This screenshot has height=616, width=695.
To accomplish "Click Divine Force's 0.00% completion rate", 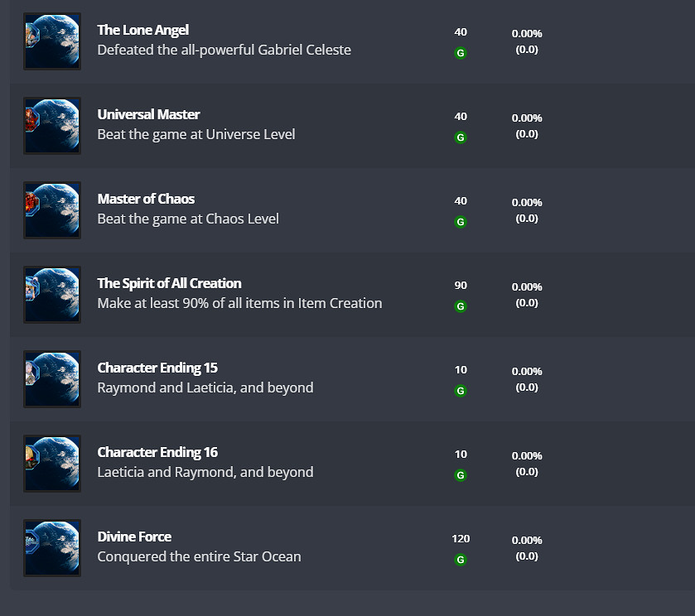I will click(527, 540).
